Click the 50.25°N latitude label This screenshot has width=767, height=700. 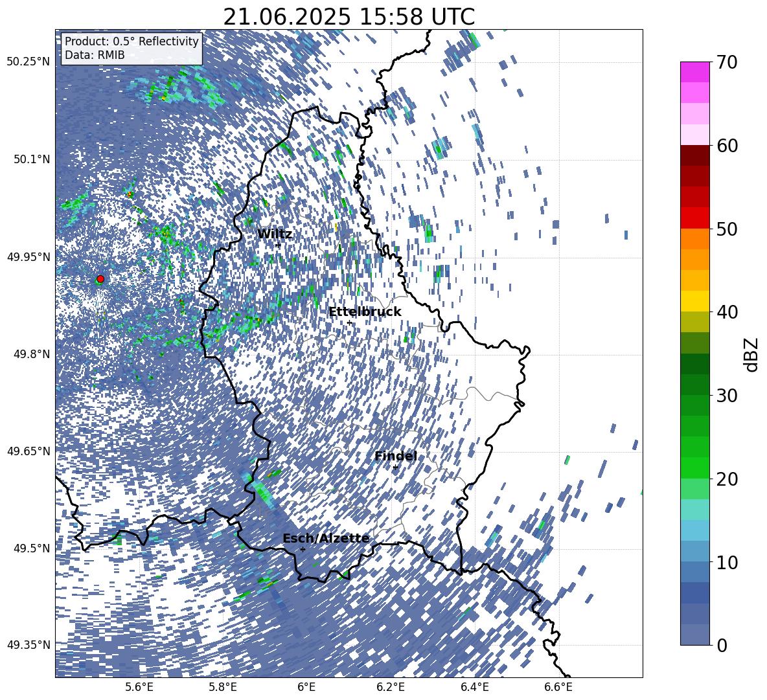(29, 62)
